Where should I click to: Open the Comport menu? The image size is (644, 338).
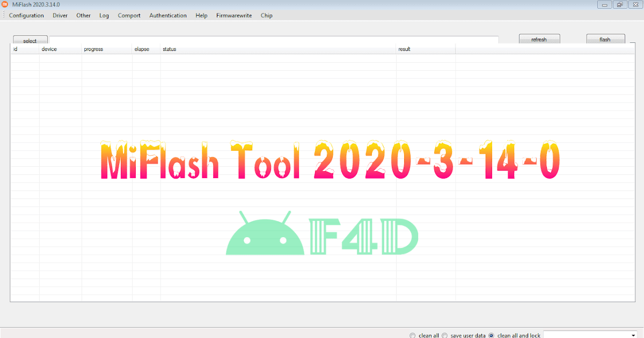[129, 16]
